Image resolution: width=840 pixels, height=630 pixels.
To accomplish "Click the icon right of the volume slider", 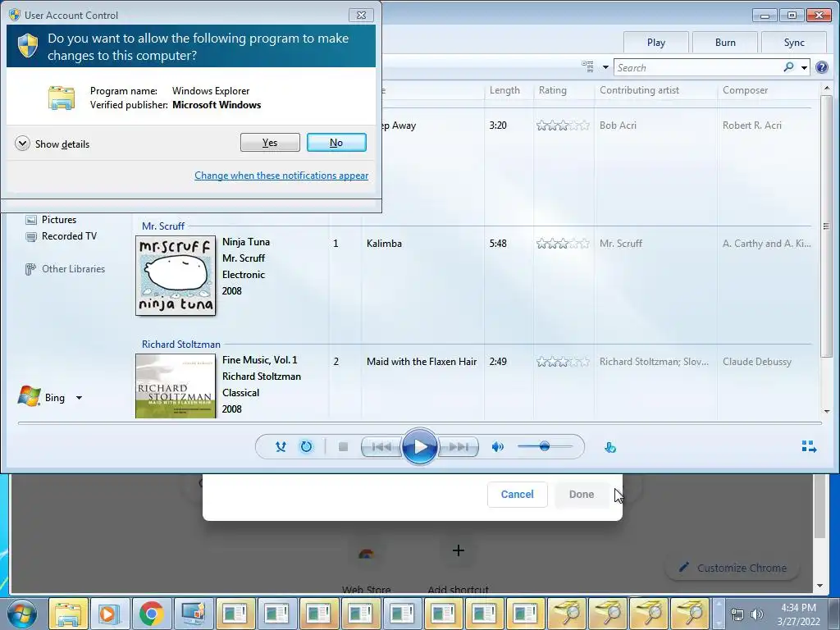I will (x=610, y=447).
